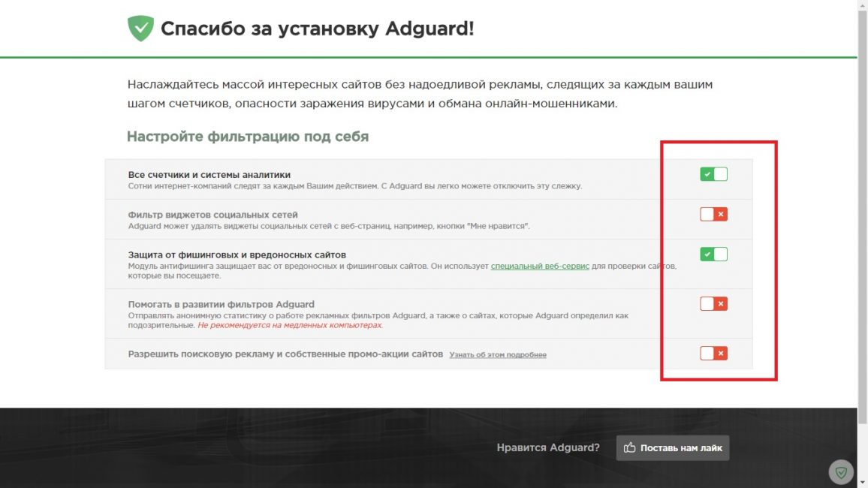The height and width of the screenshot is (488, 868).
Task: Click label 'Помогать в развитии фильтров Adguard'
Action: tap(221, 304)
